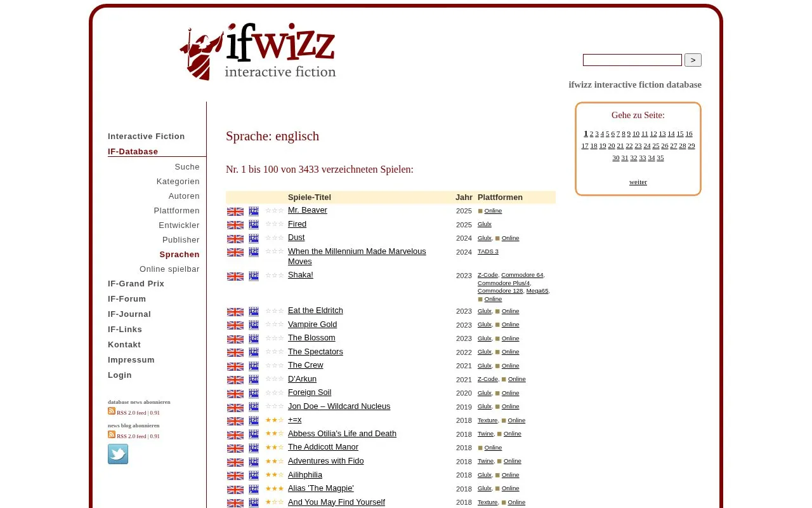
Task: Open the TADS 3 platform link
Action: coord(488,251)
